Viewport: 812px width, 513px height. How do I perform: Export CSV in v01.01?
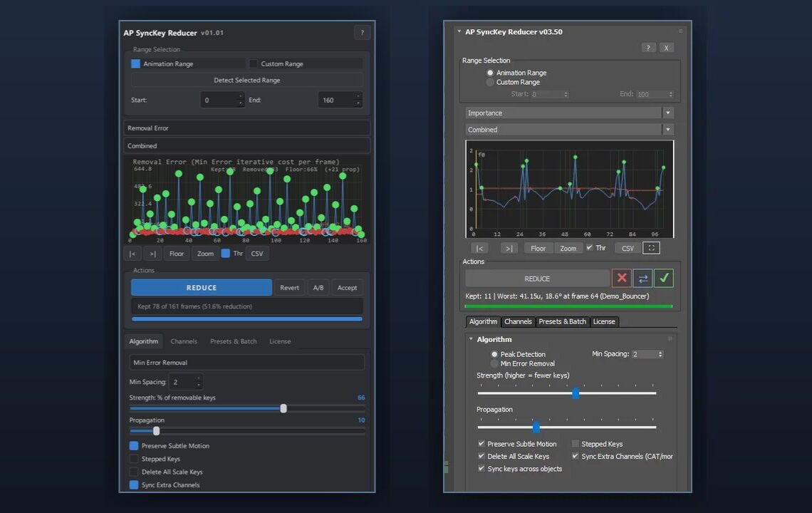(257, 254)
